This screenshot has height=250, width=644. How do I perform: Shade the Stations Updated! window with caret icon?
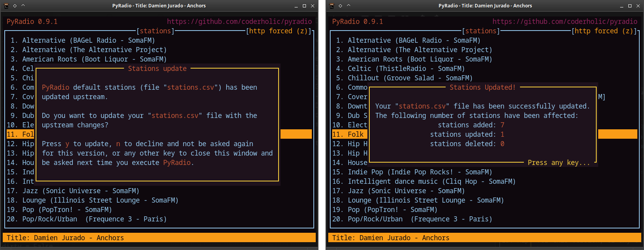point(349,6)
